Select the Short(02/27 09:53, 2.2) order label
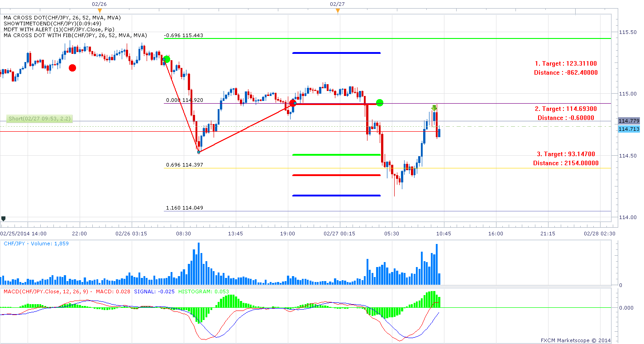This screenshot has height=344, width=644. tap(40, 119)
